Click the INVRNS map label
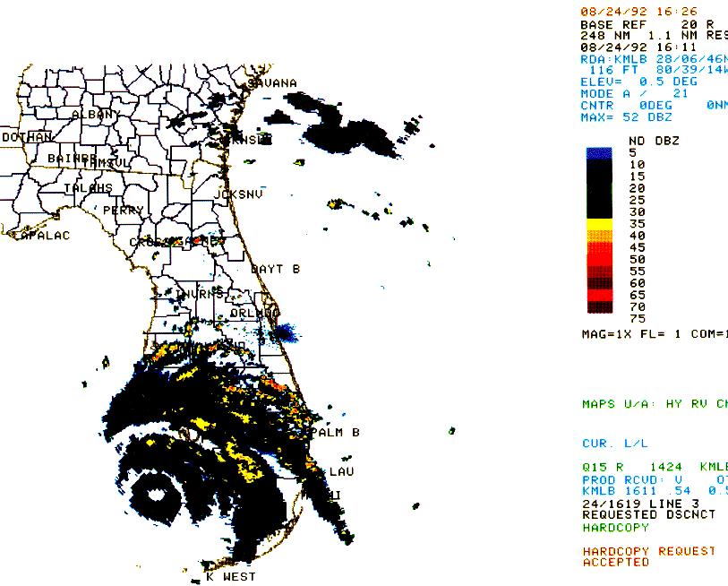The width and height of the screenshot is (728, 586). coord(200,294)
